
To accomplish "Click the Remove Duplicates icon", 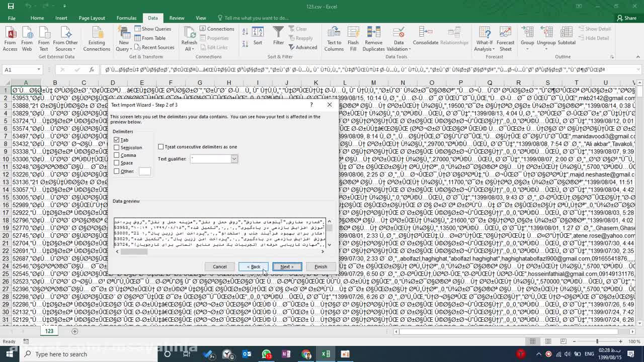I will point(373,33).
